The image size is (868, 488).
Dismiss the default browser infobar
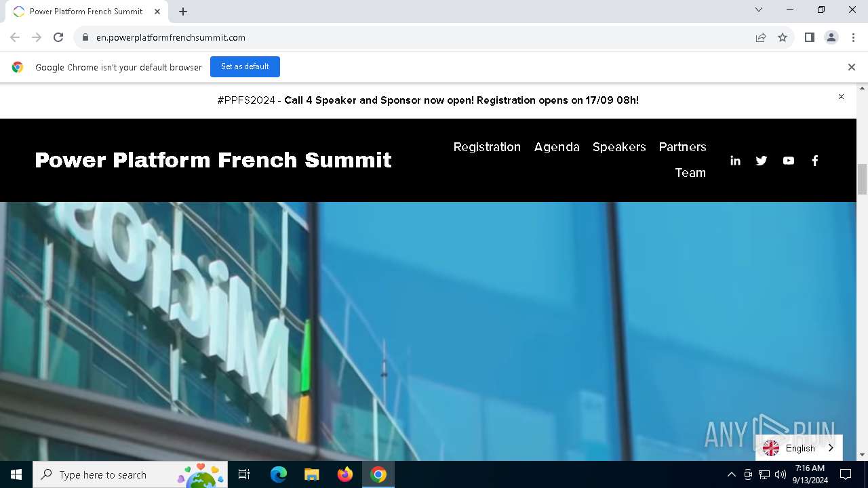pyautogui.click(x=852, y=67)
